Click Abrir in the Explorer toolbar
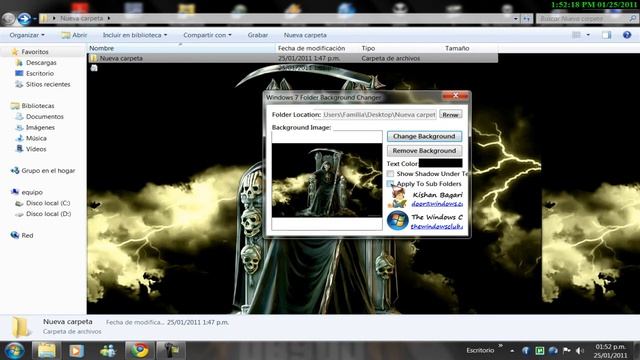This screenshot has width=640, height=360. coord(74,35)
